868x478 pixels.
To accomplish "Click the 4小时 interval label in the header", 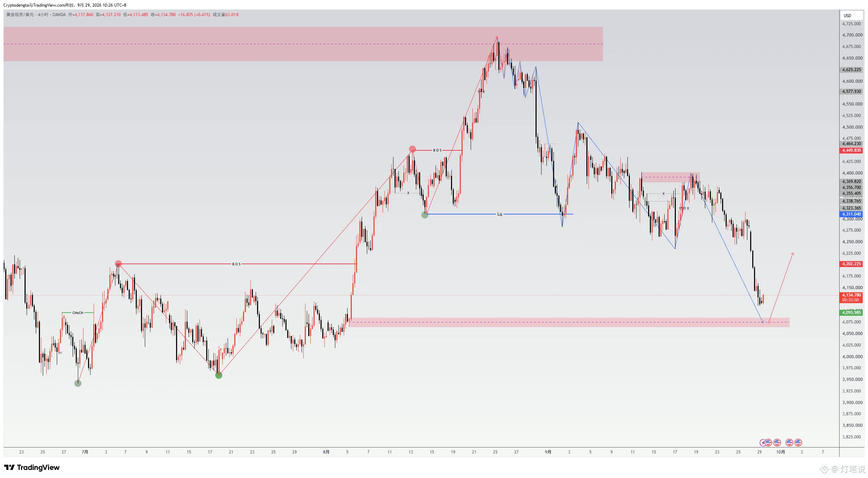I will pos(43,15).
